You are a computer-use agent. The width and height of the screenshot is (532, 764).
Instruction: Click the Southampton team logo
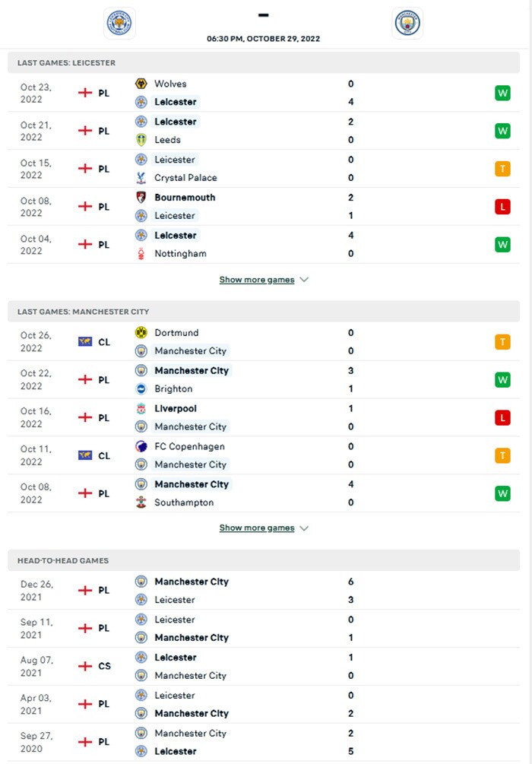[141, 502]
